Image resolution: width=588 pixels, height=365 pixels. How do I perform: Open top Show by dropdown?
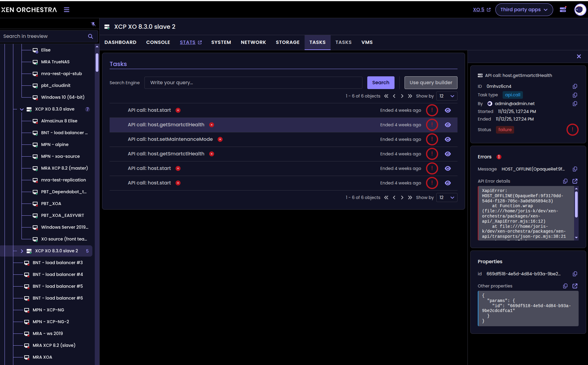click(447, 96)
